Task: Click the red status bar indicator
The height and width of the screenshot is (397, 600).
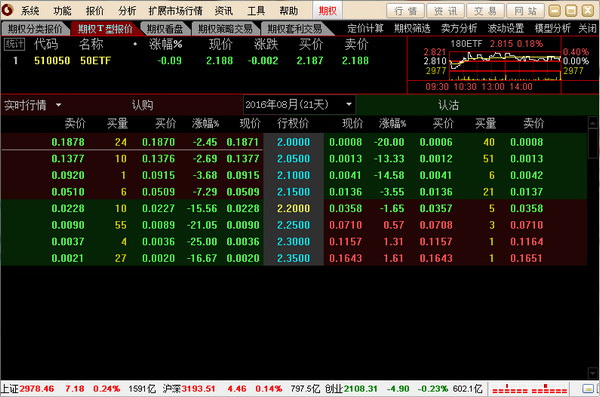Action: coord(530,389)
